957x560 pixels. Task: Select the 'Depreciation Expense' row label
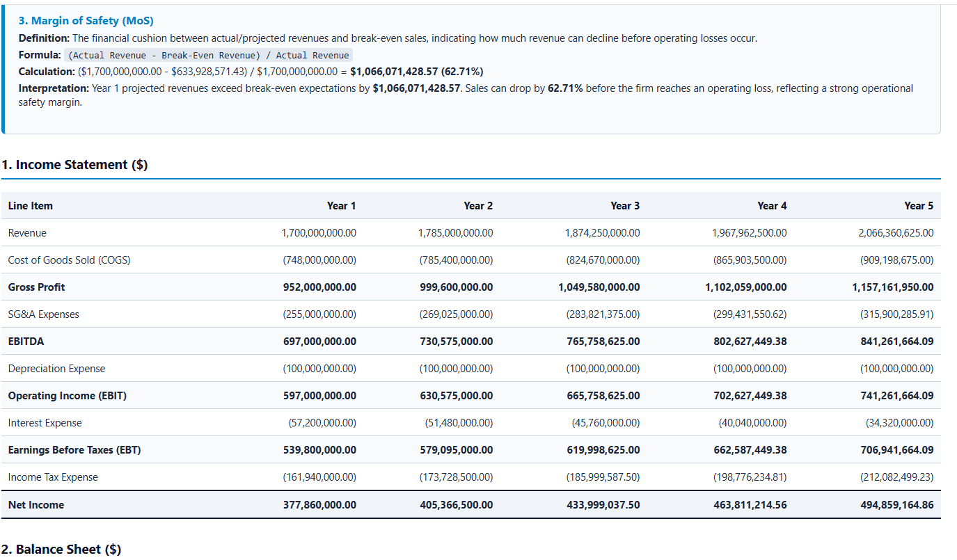tap(57, 369)
